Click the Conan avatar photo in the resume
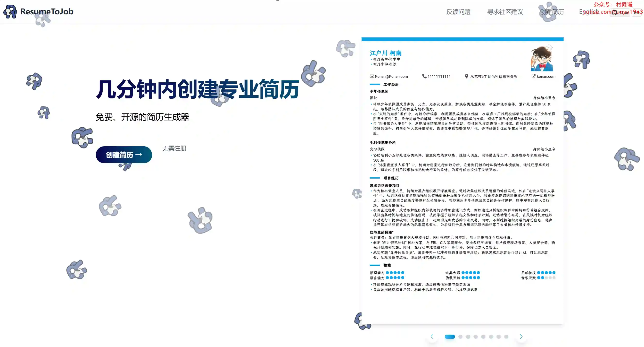The width and height of the screenshot is (644, 347). coord(542,58)
